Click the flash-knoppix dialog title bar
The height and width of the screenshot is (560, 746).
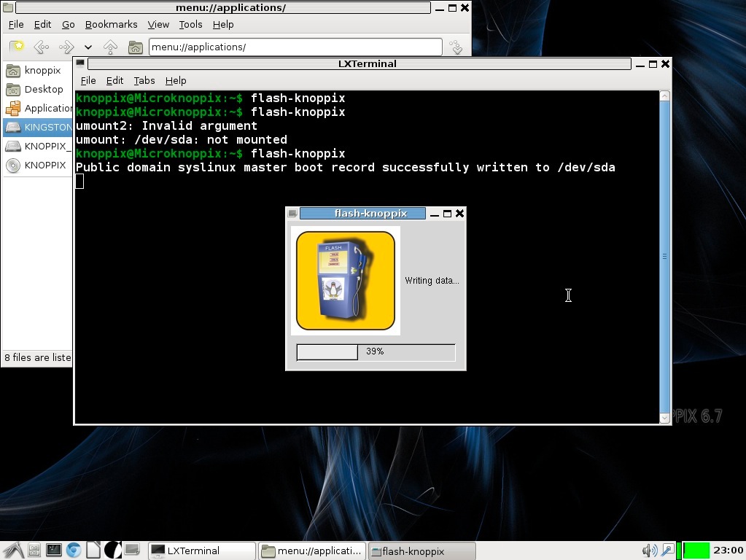(x=363, y=213)
